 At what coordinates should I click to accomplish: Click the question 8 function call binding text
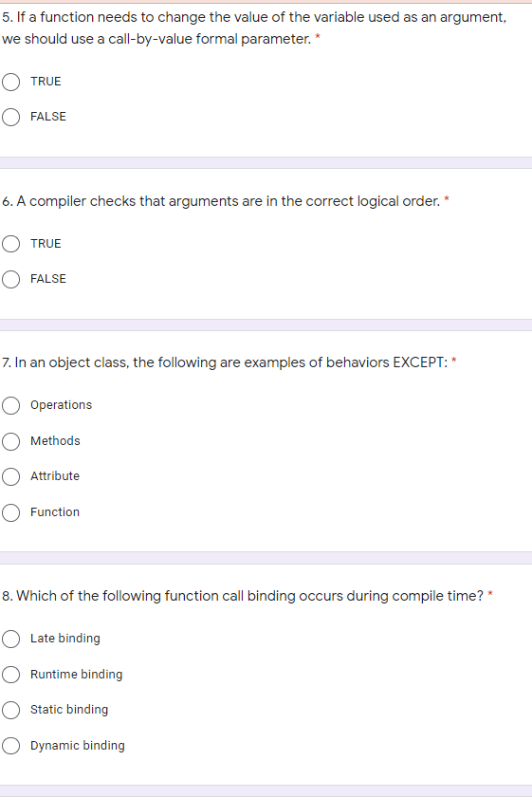coord(243,596)
